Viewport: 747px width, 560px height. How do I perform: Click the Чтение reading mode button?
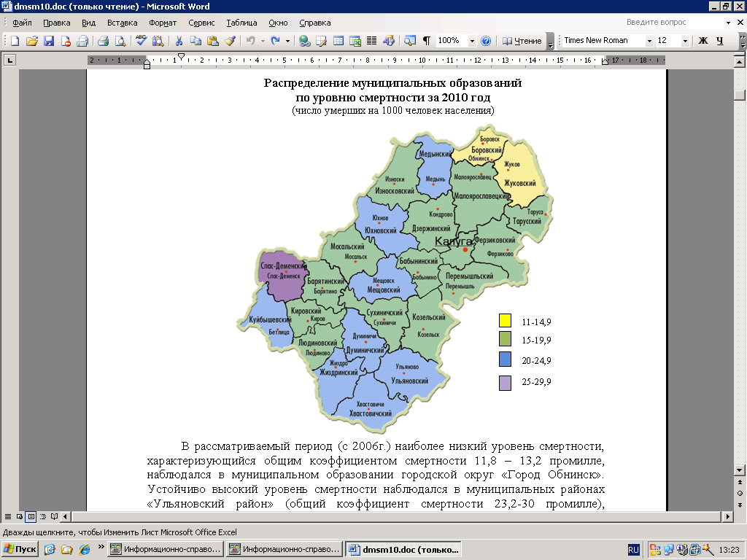(522, 41)
